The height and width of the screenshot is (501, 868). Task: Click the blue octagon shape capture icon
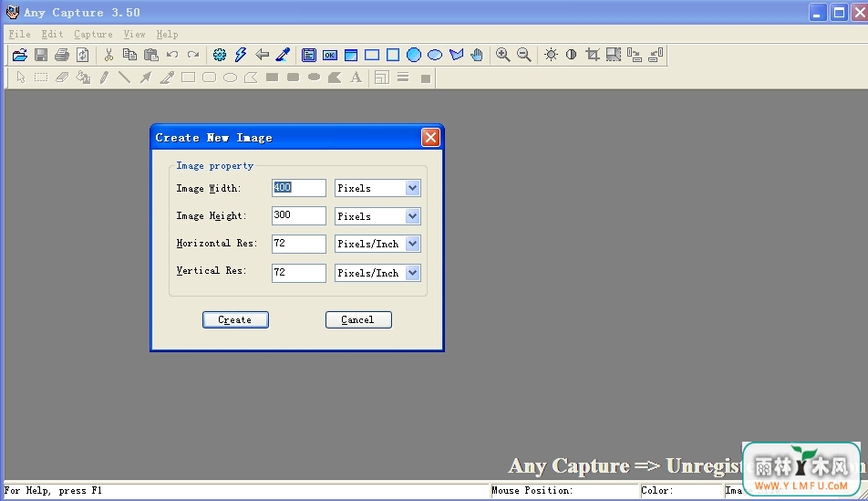[x=414, y=55]
